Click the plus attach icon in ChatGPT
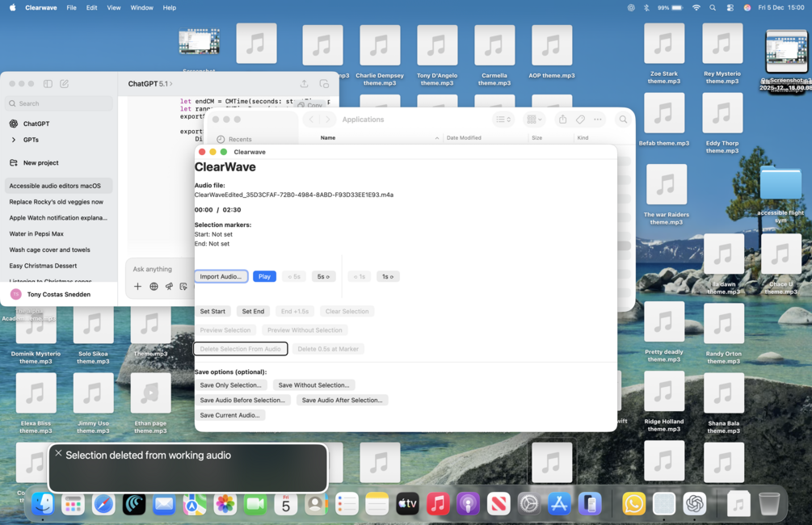Viewport: 812px width, 525px height. [137, 286]
